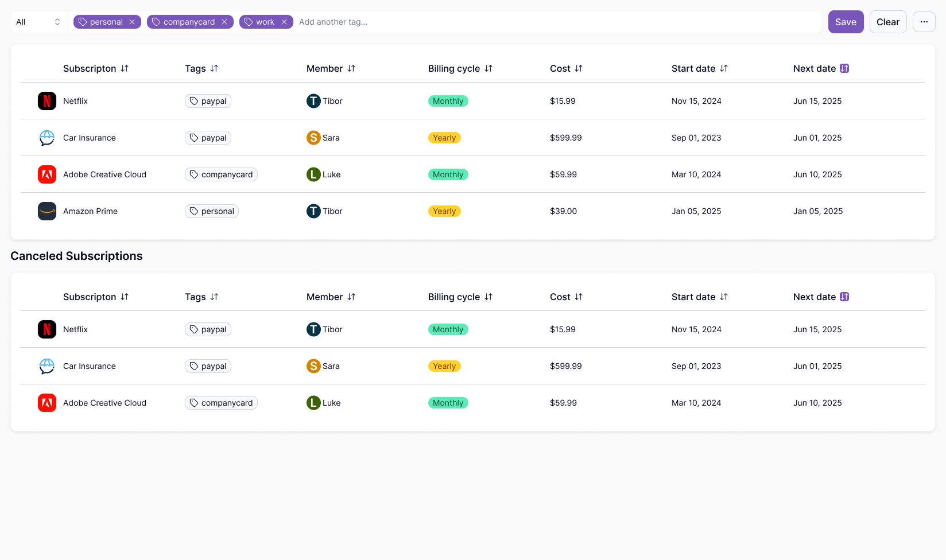Remove the "personal" tag filter

132,22
